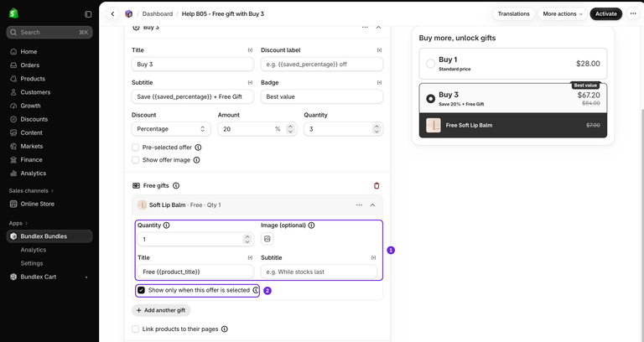Open Bundlex Bundles Settings sub-item

[32, 263]
